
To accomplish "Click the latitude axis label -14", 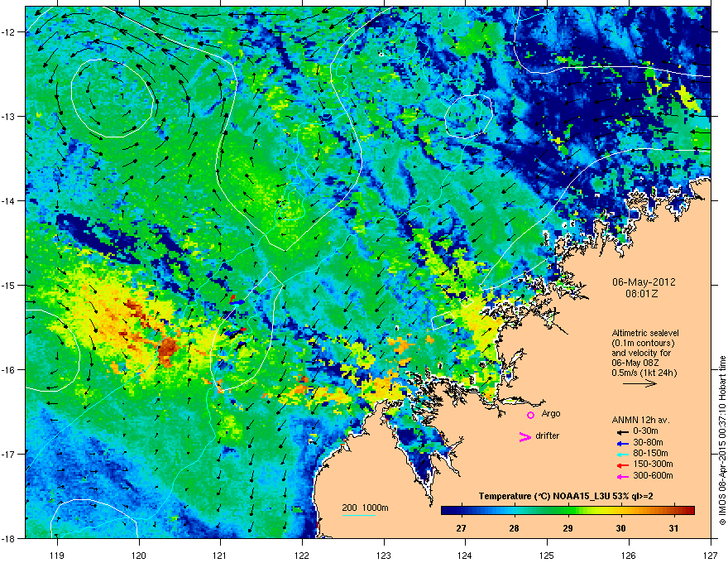I will point(9,200).
